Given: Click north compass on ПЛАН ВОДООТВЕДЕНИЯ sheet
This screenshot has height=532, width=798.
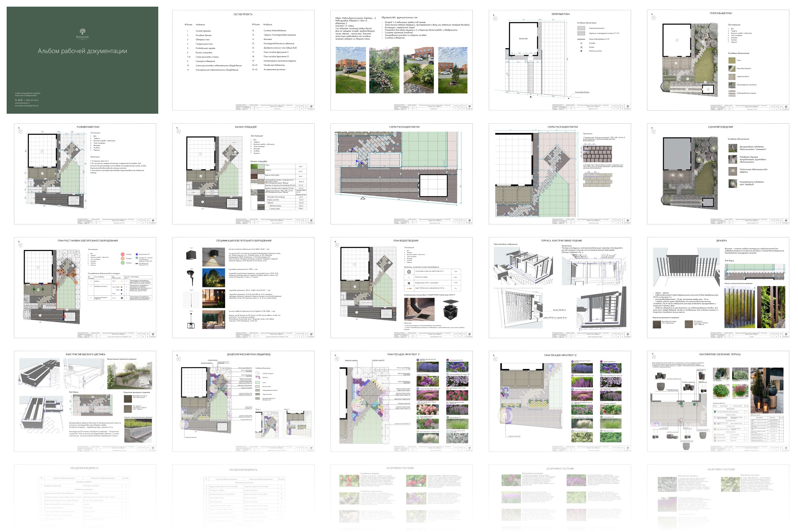Looking at the screenshot, I should (336, 245).
